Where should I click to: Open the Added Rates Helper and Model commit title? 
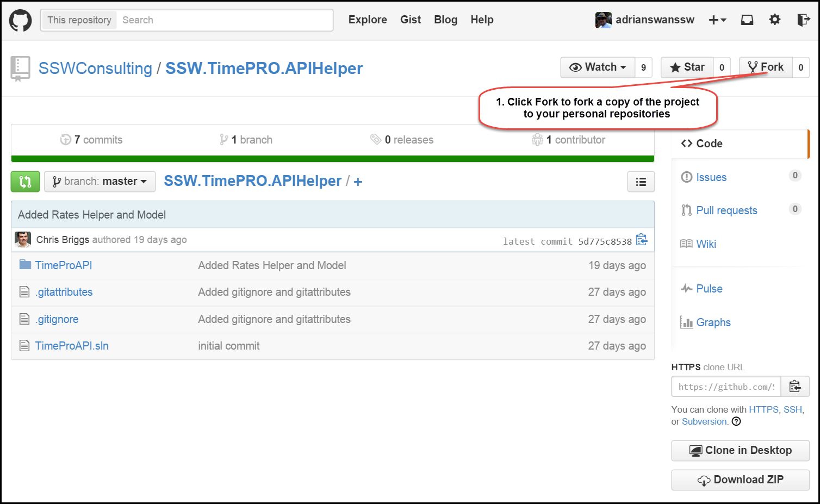(x=92, y=215)
